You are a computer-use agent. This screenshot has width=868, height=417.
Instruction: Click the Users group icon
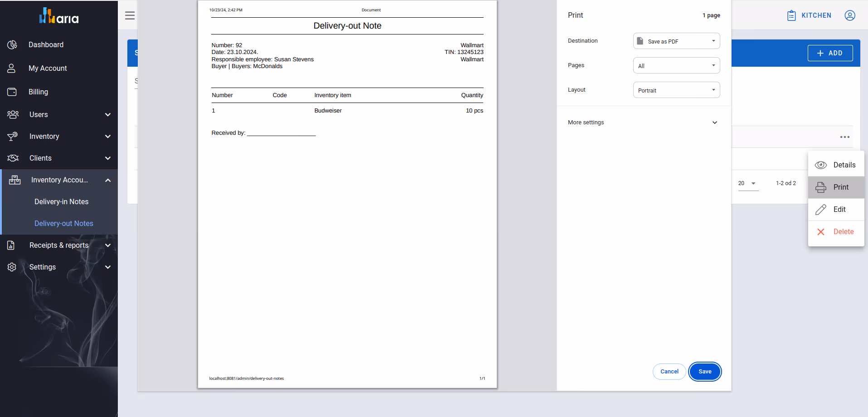[x=13, y=114]
